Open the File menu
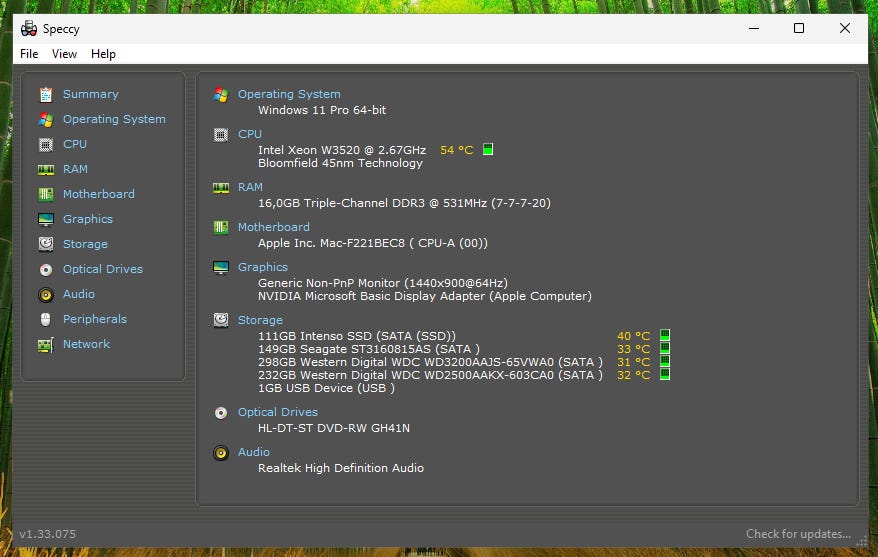Viewport: 878px width, 557px height. pyautogui.click(x=29, y=54)
